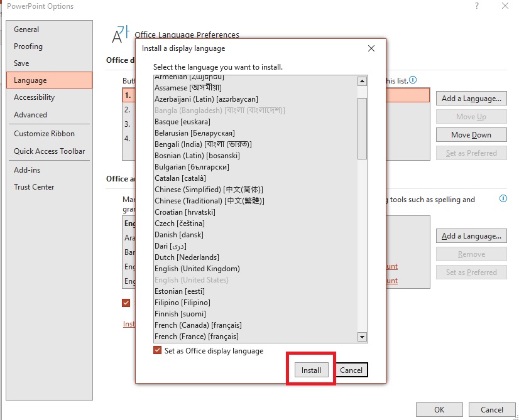Open the Trust Center settings page
This screenshot has width=519, height=420.
point(34,186)
